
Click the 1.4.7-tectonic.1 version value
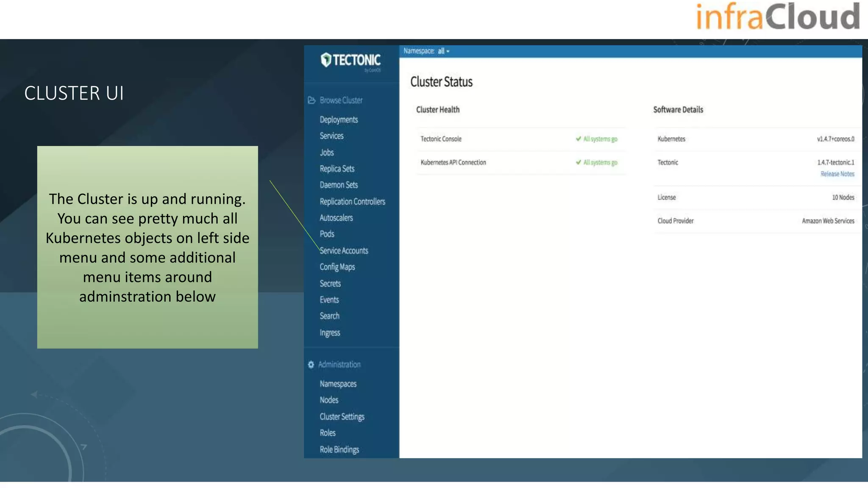(835, 162)
